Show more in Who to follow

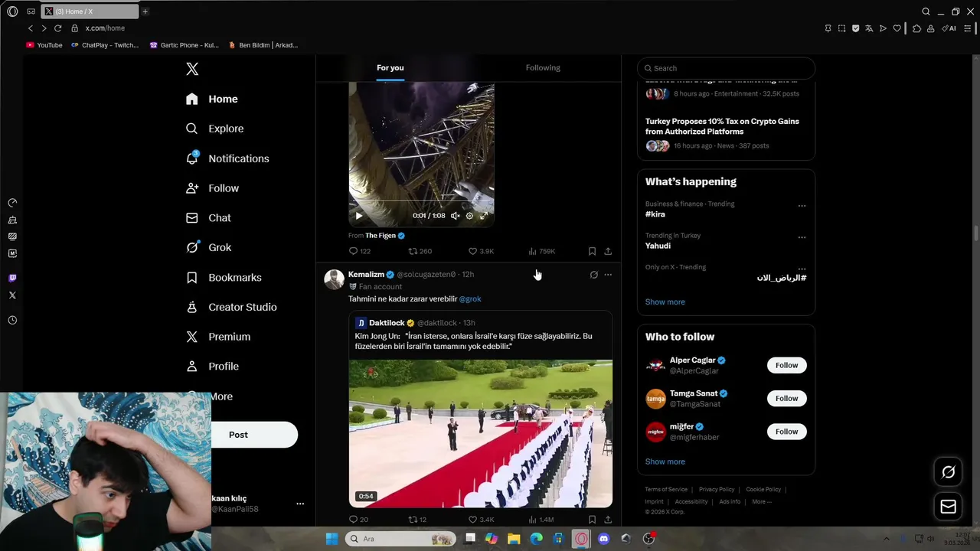(x=665, y=461)
